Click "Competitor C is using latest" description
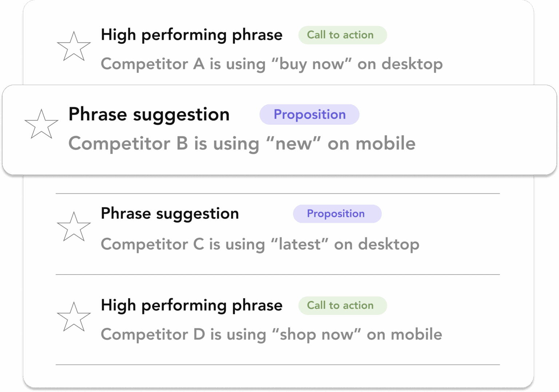The width and height of the screenshot is (559, 392). coord(260,244)
